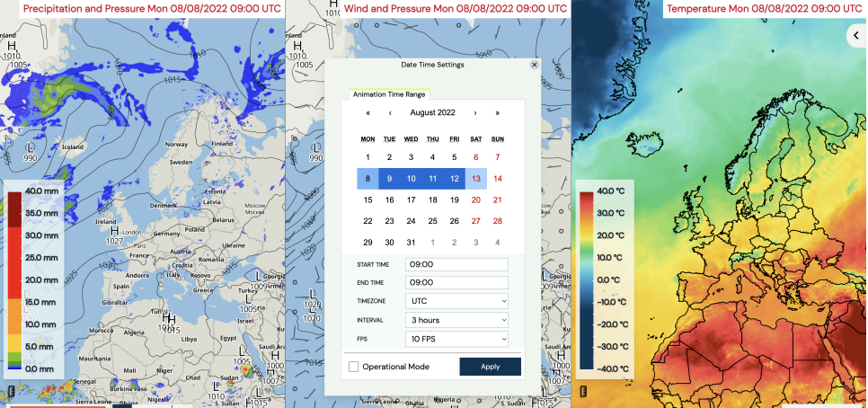Apply the date time settings
The image size is (868, 408).
click(490, 367)
